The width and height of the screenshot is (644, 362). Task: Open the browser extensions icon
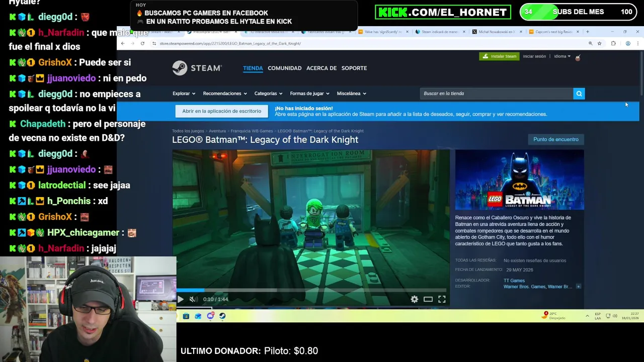click(x=613, y=43)
